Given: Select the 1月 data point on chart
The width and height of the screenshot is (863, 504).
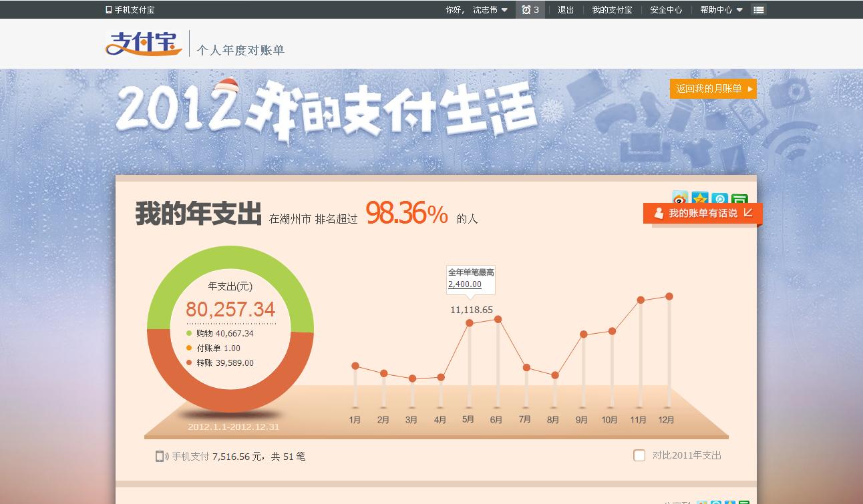Looking at the screenshot, I should (x=355, y=366).
